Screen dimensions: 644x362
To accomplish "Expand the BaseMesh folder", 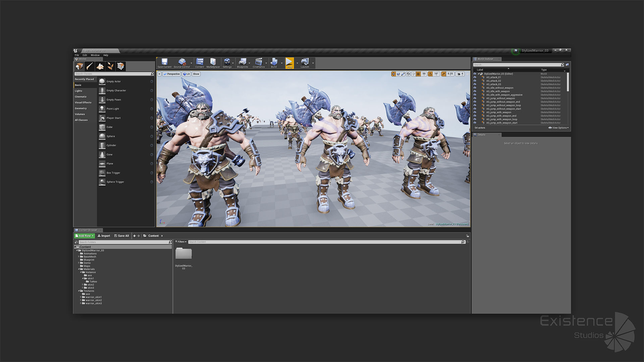I will tap(79, 257).
